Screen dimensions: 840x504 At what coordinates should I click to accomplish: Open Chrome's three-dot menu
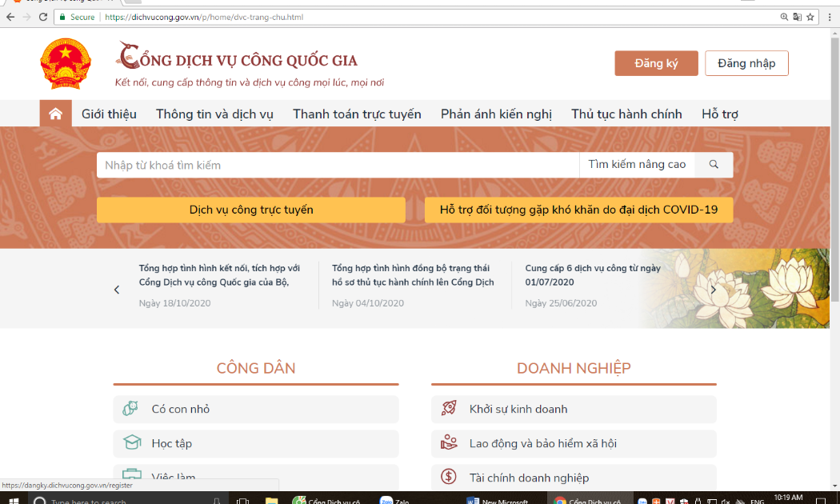tap(830, 17)
